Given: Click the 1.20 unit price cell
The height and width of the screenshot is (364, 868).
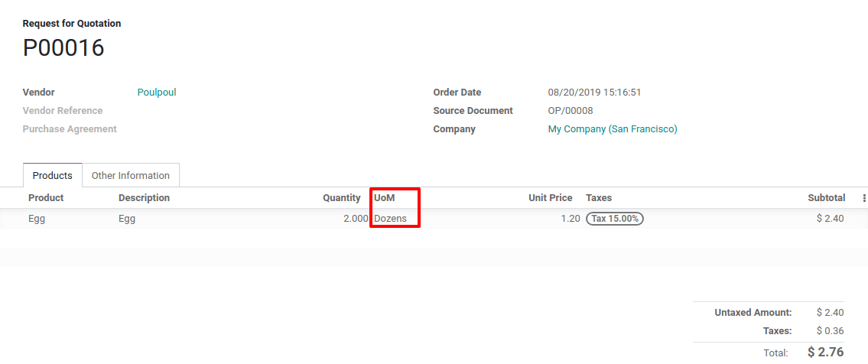Looking at the screenshot, I should pyautogui.click(x=571, y=219).
